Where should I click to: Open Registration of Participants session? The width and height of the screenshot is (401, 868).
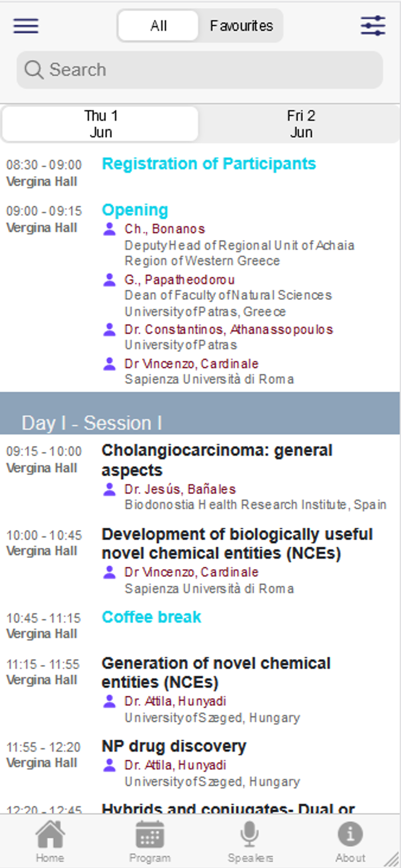pos(209,164)
